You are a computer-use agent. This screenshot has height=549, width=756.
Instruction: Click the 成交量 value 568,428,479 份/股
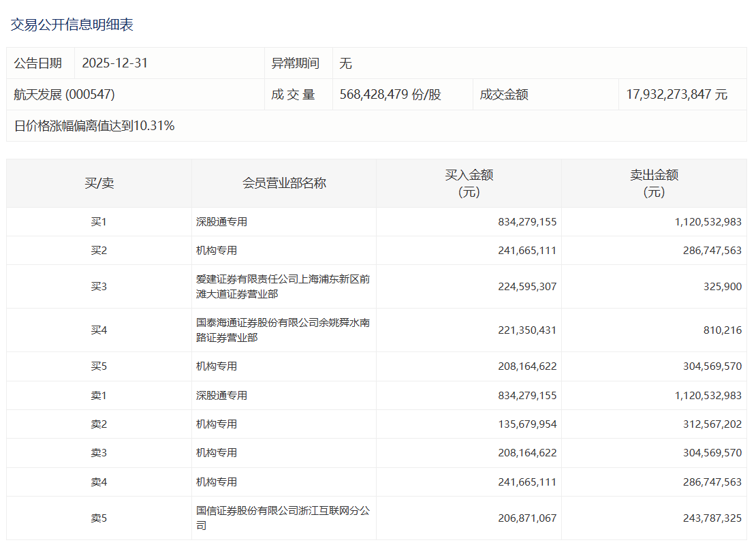click(x=390, y=95)
